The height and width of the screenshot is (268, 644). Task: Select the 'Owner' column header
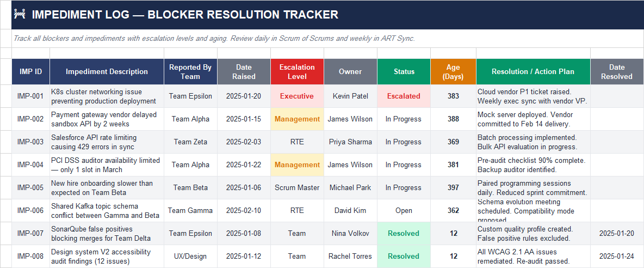(x=350, y=71)
